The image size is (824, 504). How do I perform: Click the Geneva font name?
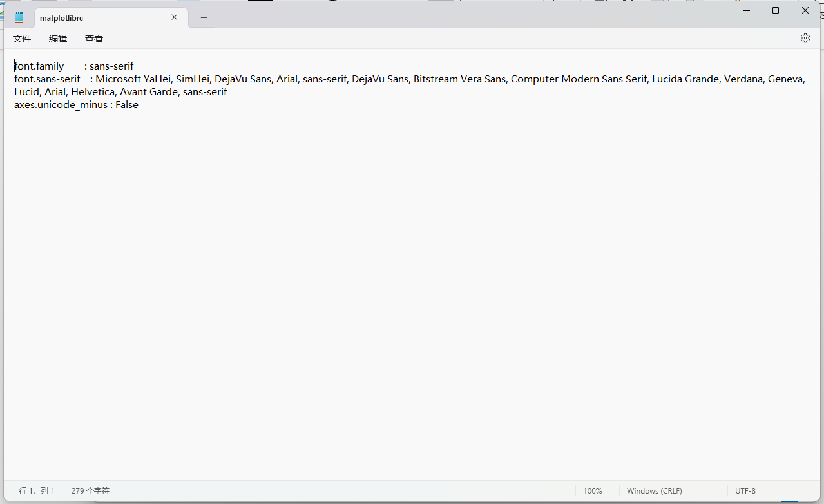[786, 79]
